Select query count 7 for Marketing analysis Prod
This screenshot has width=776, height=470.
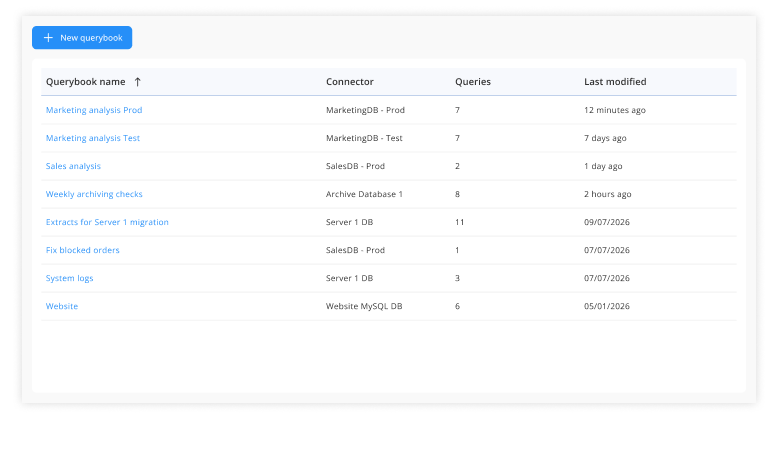[x=457, y=110]
